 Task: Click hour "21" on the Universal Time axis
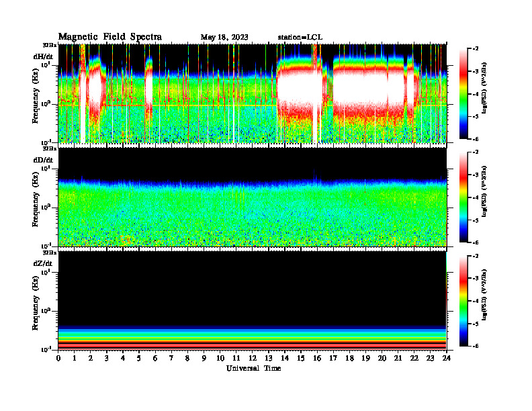pyautogui.click(x=398, y=358)
